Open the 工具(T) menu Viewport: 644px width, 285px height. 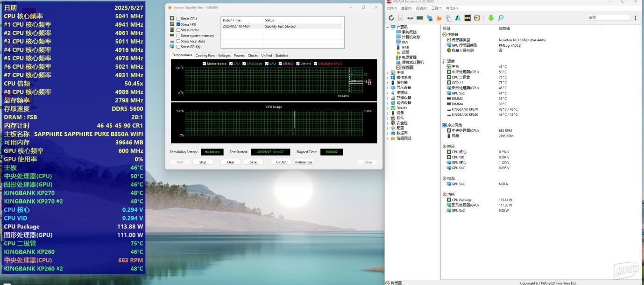(x=437, y=8)
